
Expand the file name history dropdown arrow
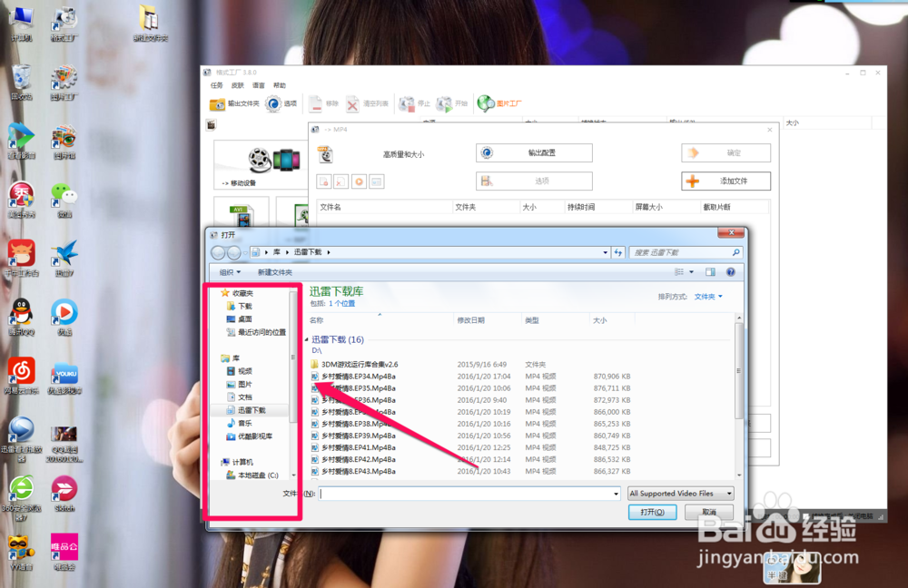(x=616, y=494)
